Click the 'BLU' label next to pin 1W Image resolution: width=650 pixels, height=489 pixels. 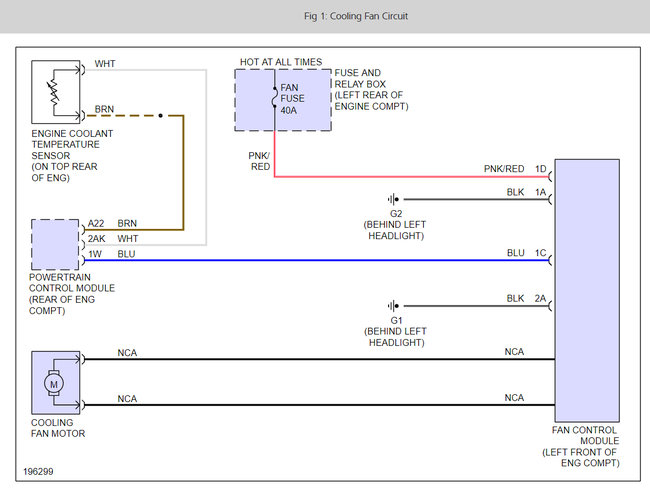click(126, 254)
